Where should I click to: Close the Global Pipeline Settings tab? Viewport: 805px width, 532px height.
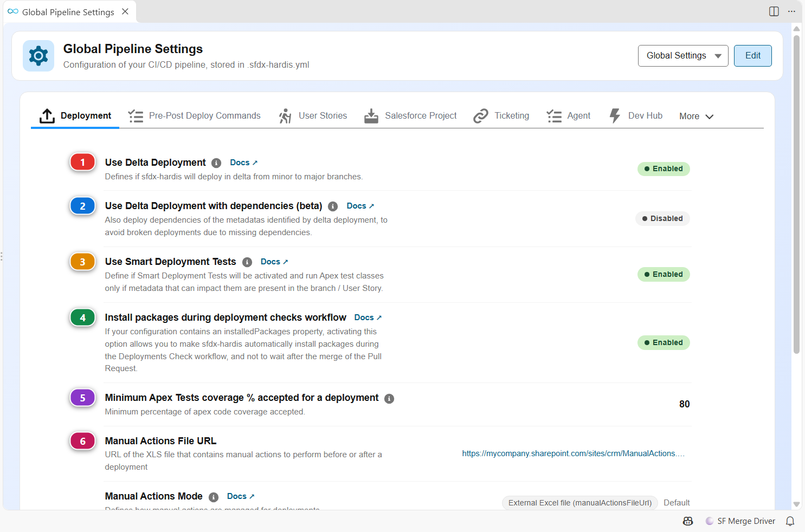(x=125, y=11)
